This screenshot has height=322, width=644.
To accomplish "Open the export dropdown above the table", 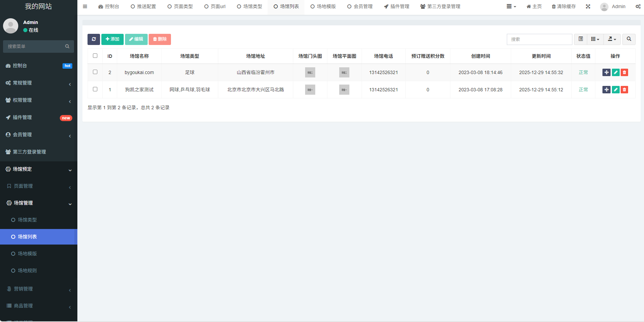I will coord(611,39).
